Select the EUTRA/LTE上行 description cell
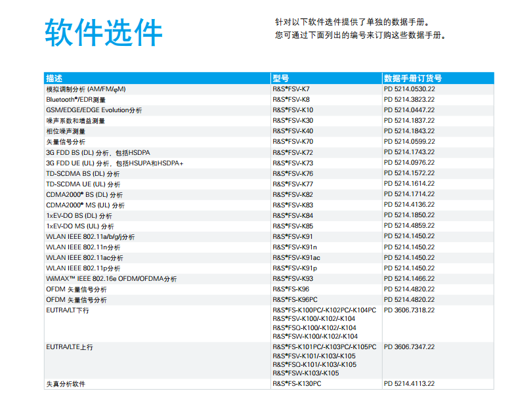The height and width of the screenshot is (420, 516). pos(69,347)
